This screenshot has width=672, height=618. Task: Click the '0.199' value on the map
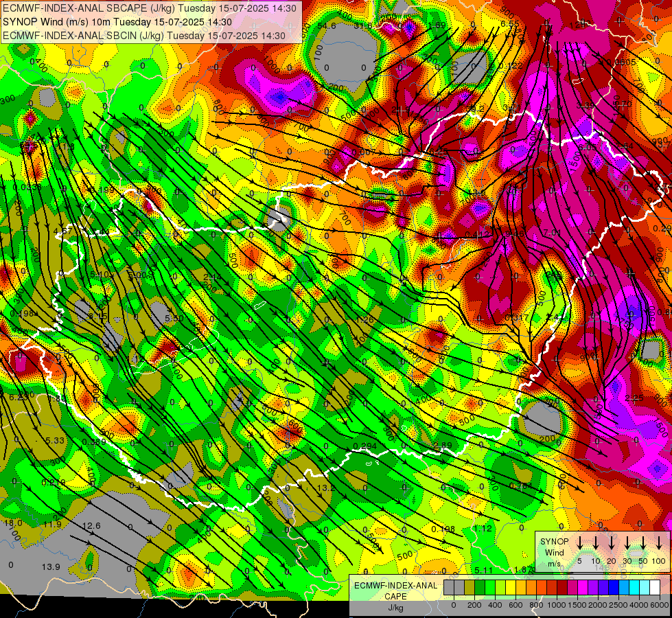(x=102, y=190)
